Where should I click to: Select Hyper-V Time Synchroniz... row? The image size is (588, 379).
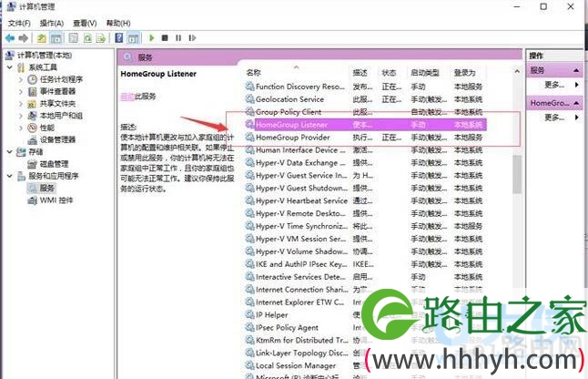tap(364, 226)
